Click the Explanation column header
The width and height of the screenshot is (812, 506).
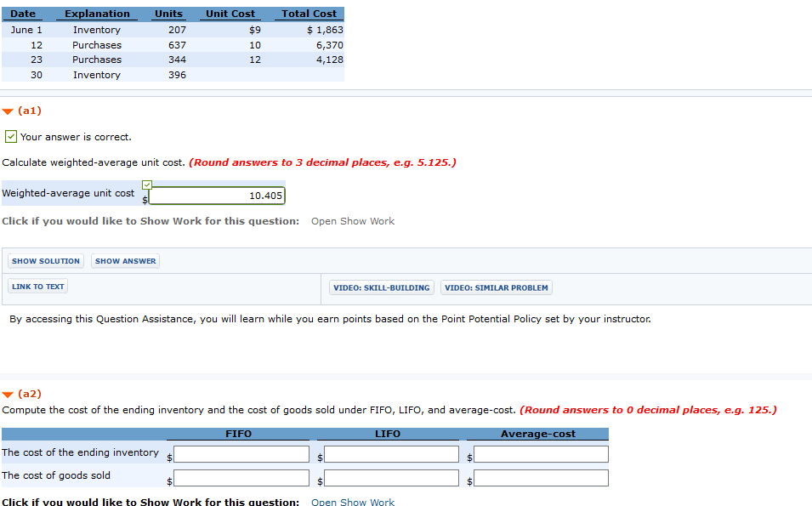98,14
